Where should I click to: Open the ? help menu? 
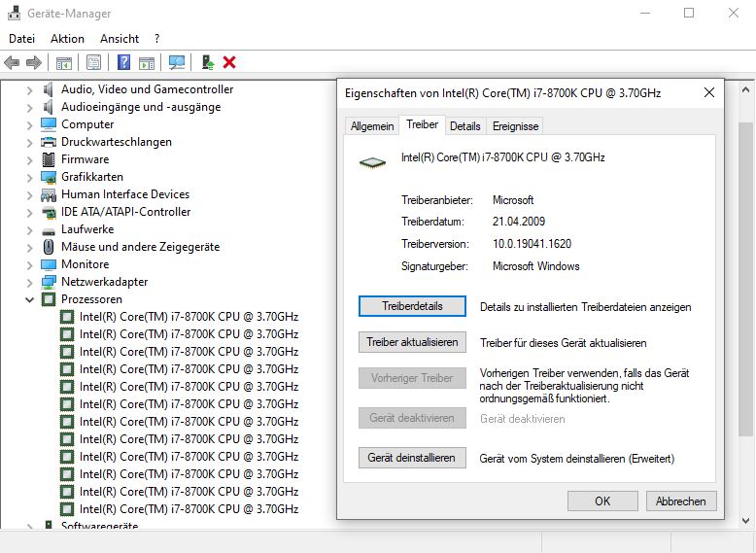tap(156, 39)
